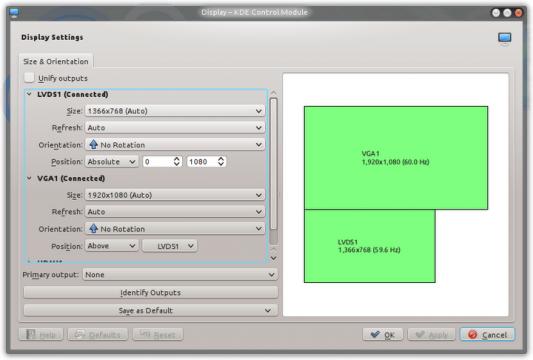
Task: Collapse the VGA1 (Connected) section
Action: (29, 178)
